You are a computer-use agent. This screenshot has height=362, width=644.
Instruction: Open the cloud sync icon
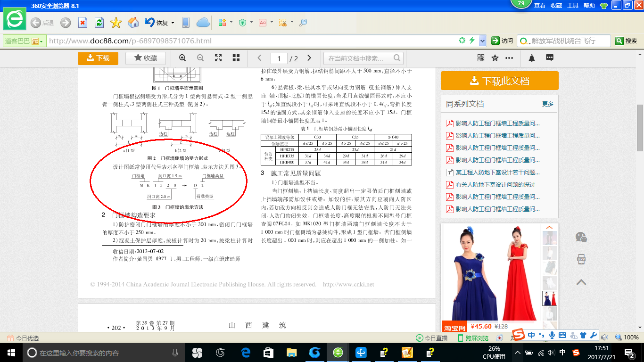tap(203, 23)
